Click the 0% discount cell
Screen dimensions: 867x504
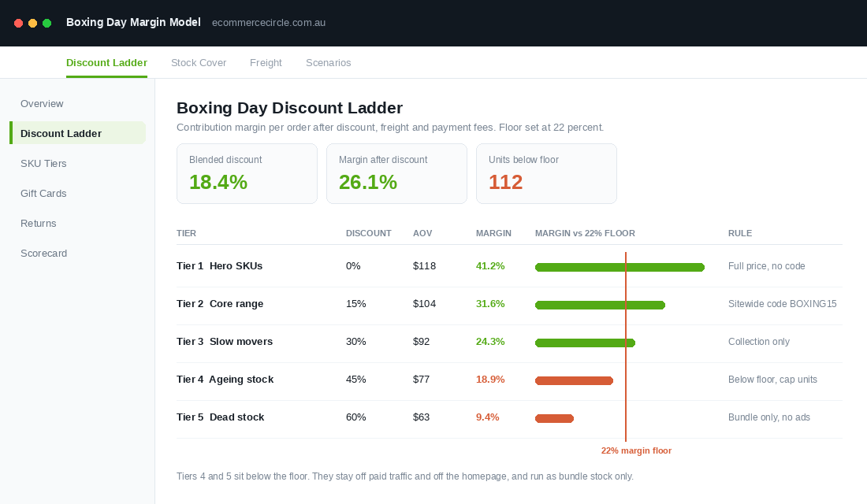353,266
